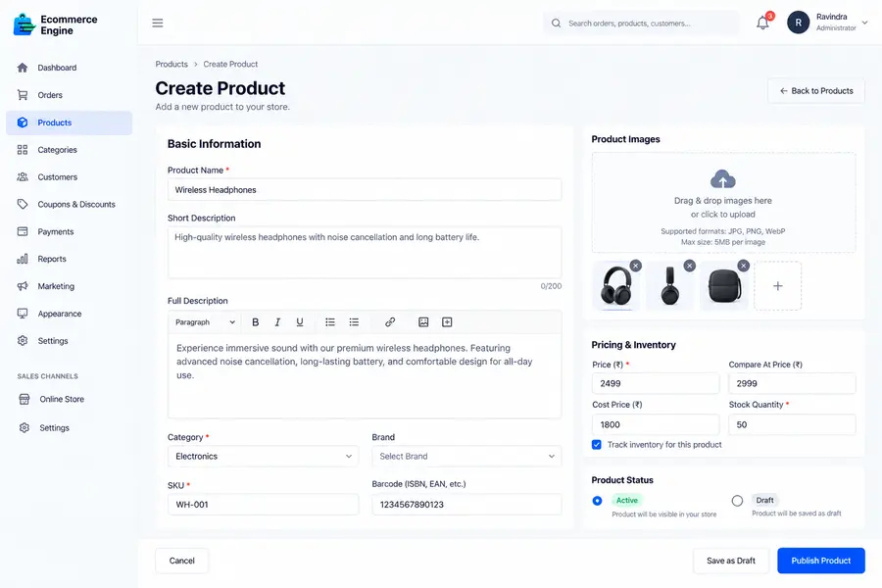Click the Cost Price field showing 1800
Screen dimensions: 882x588
[x=656, y=424]
